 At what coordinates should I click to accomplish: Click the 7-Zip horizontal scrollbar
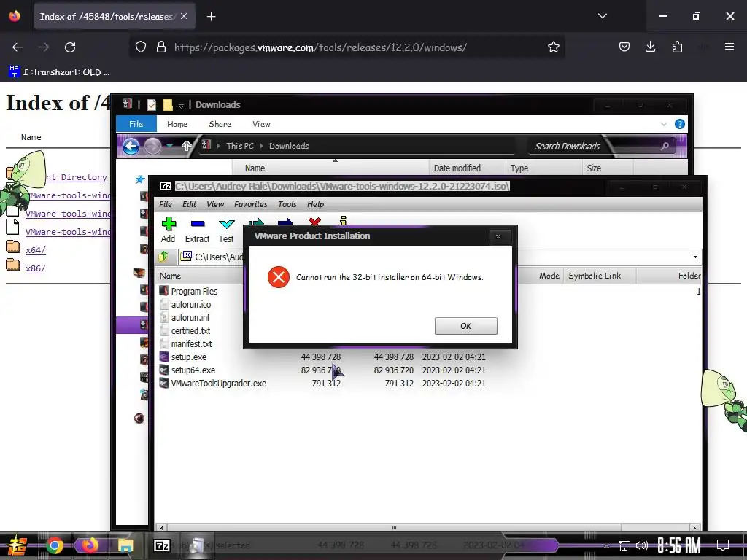pos(394,528)
